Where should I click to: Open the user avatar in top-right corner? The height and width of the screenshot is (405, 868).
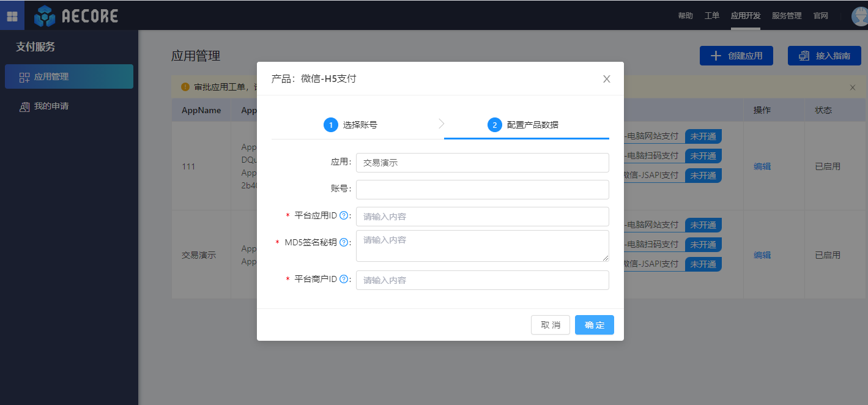tap(859, 17)
